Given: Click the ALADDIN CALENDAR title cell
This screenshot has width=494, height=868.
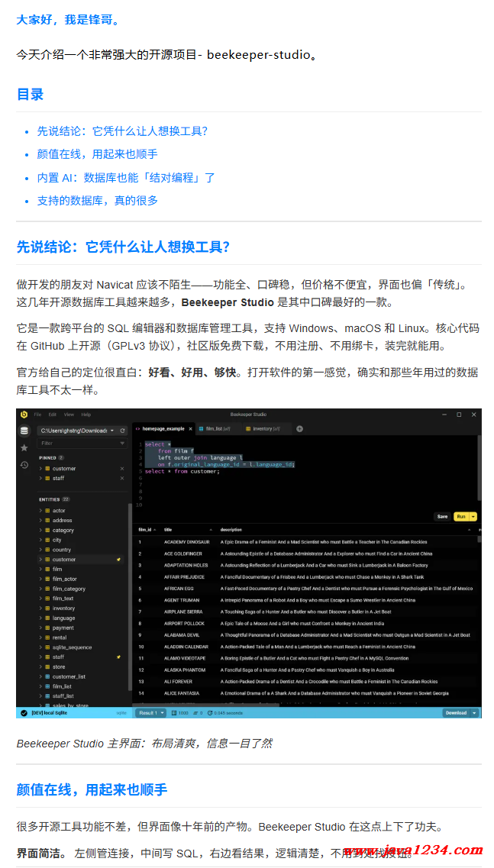Looking at the screenshot, I should coord(186,647).
